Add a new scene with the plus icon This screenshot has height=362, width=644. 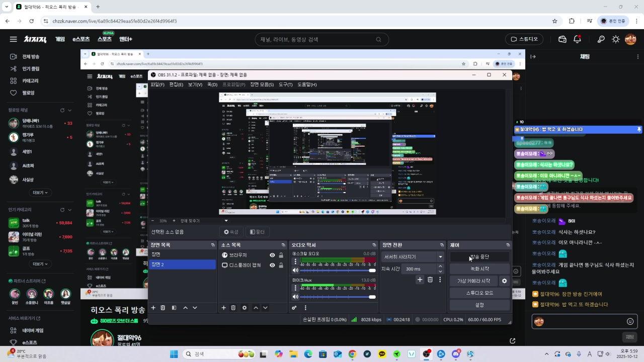153,308
